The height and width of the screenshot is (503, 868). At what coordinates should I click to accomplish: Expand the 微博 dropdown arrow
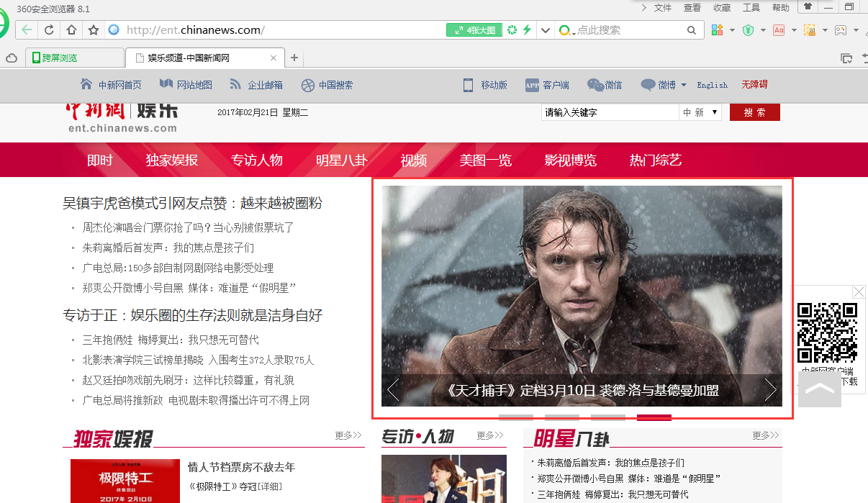point(684,85)
